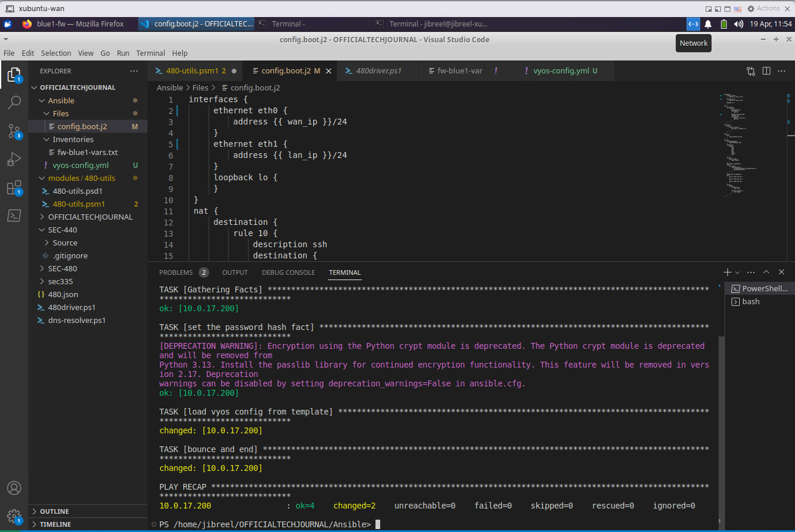The image size is (795, 532).
Task: Open the Manage gear icon
Action: pos(14,516)
